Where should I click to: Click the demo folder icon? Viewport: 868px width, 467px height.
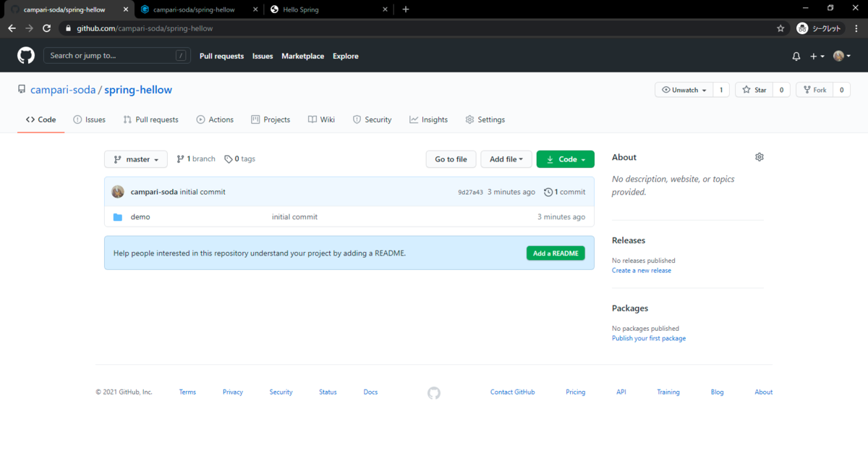coord(118,217)
